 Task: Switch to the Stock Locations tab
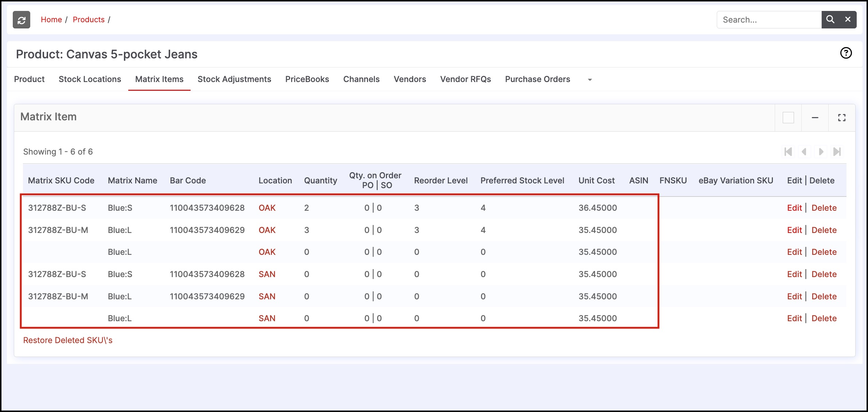coord(90,79)
